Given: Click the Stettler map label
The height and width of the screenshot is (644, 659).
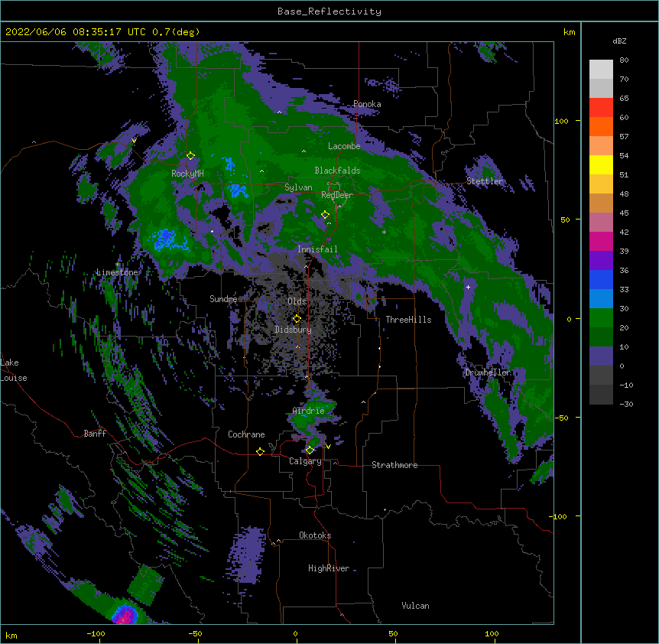Looking at the screenshot, I should pos(485,181).
